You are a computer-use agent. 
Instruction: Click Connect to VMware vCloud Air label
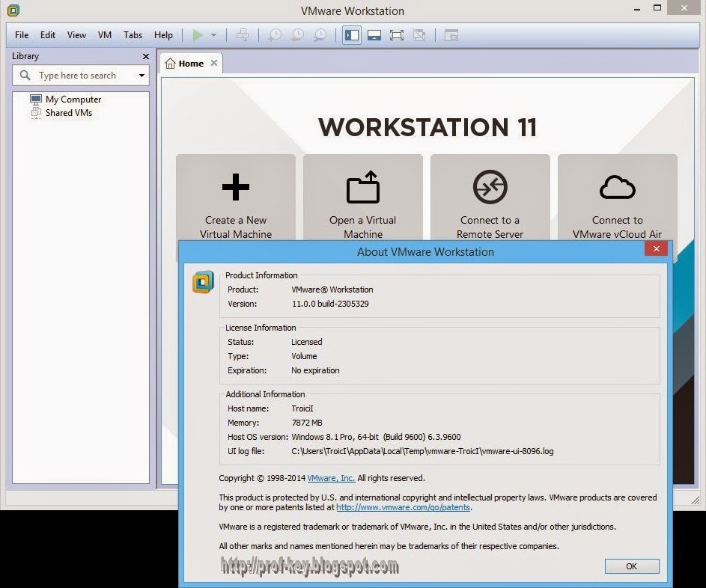pos(618,227)
